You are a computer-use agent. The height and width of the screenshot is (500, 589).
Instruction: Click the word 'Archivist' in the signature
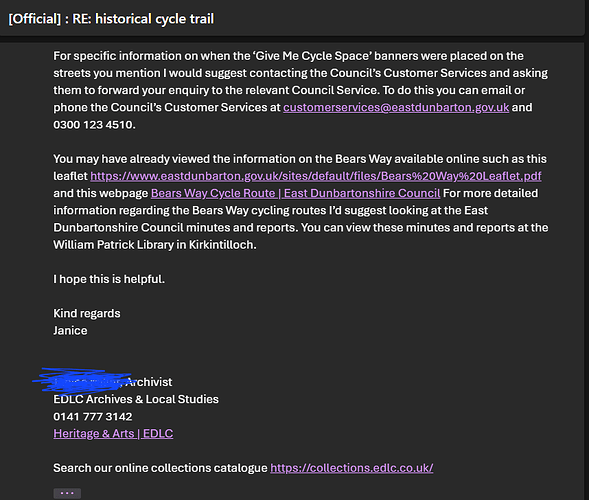click(x=149, y=382)
